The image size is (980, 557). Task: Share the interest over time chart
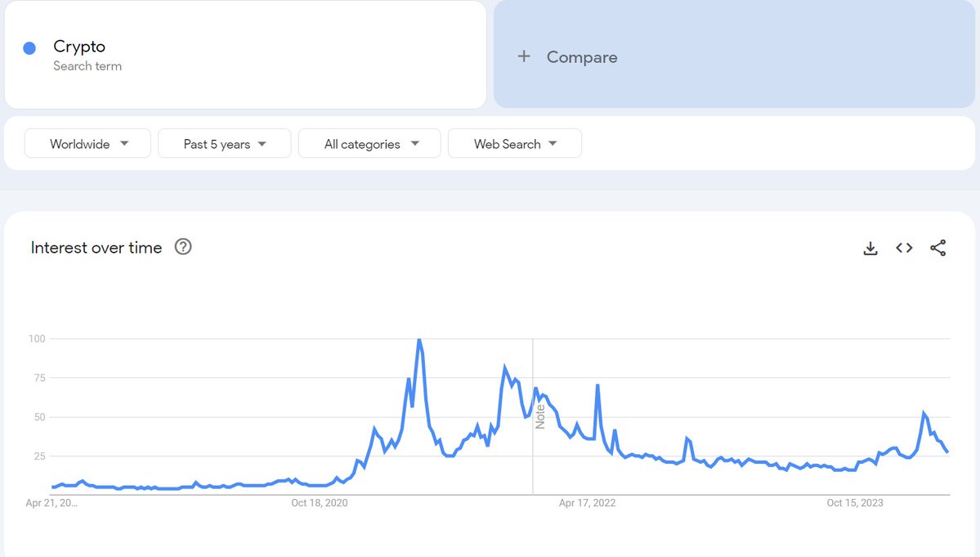938,248
